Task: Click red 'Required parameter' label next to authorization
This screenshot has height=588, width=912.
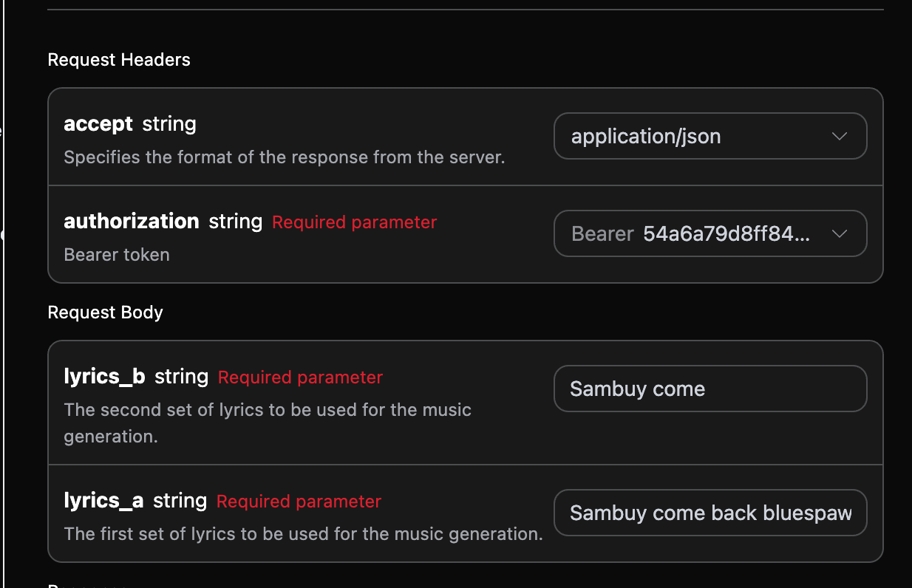Action: coord(354,222)
